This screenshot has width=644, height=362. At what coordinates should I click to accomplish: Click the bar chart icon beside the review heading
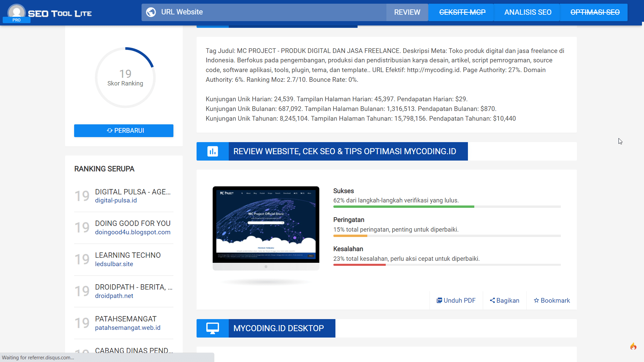tap(212, 151)
